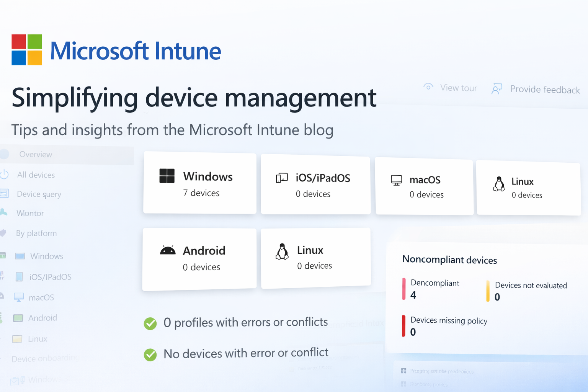Open the macOS entry under By platform

40,297
